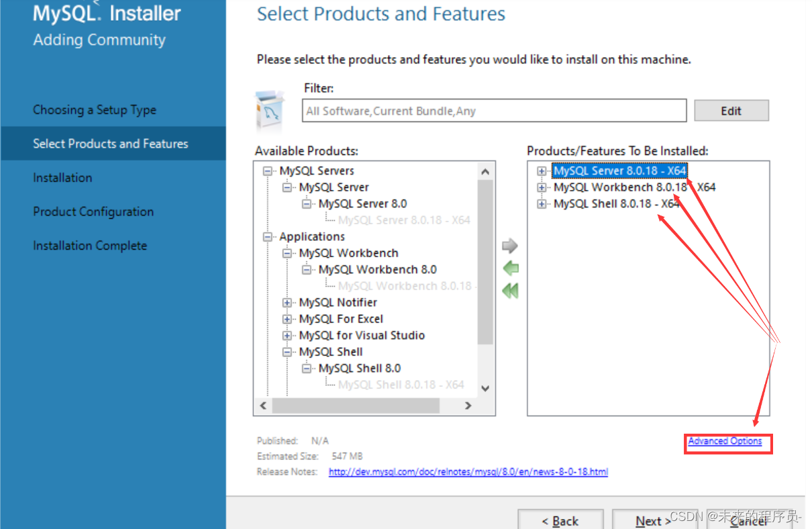This screenshot has height=529, width=812.
Task: Click the filter package icon
Action: pos(271,110)
